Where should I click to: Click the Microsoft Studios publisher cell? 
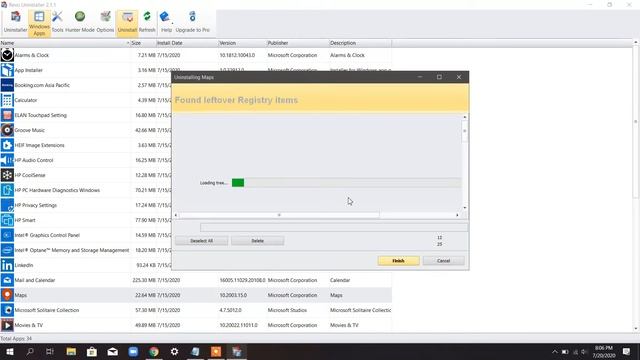[x=287, y=310]
